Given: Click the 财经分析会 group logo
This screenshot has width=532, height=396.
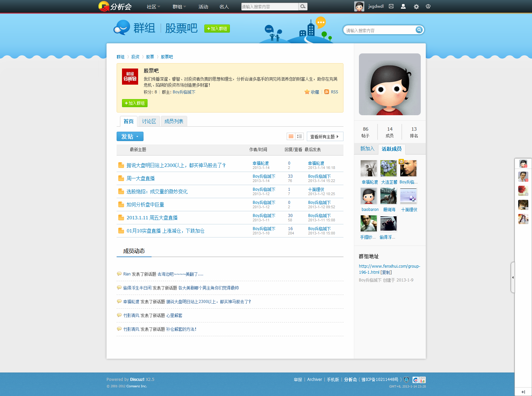Looking at the screenshot, I should point(130,77).
